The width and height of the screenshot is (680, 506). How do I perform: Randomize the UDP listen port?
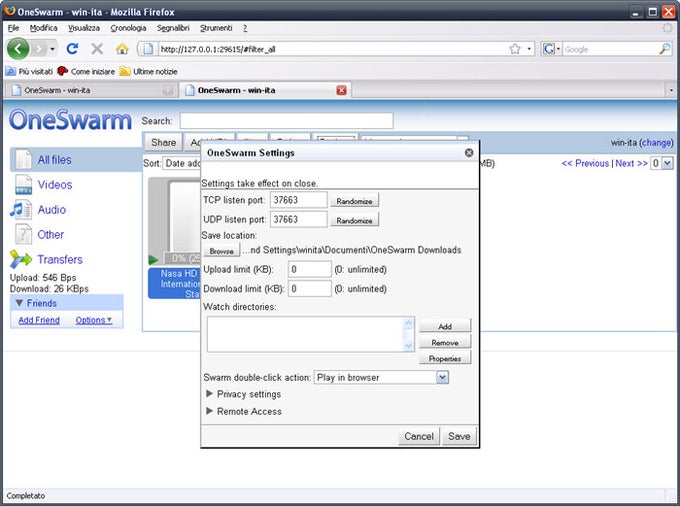pos(354,220)
